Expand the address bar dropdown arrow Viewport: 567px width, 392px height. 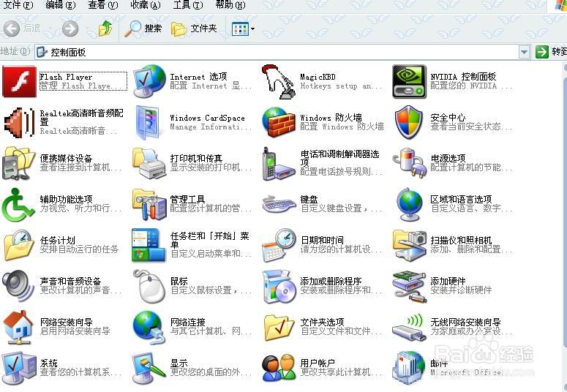524,52
